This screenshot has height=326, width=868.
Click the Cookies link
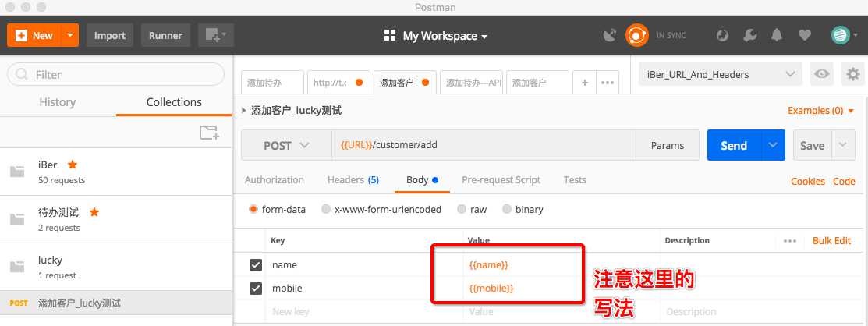coord(808,181)
